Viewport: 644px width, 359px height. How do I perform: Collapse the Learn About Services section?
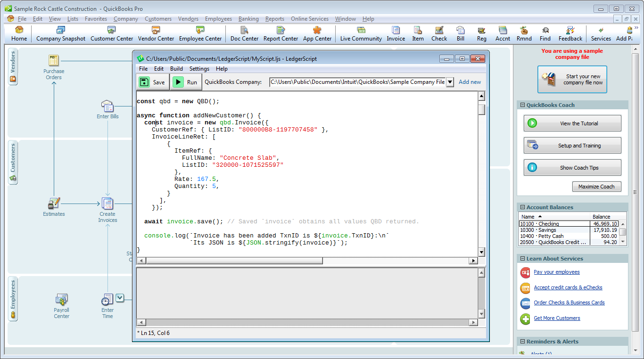tap(522, 259)
